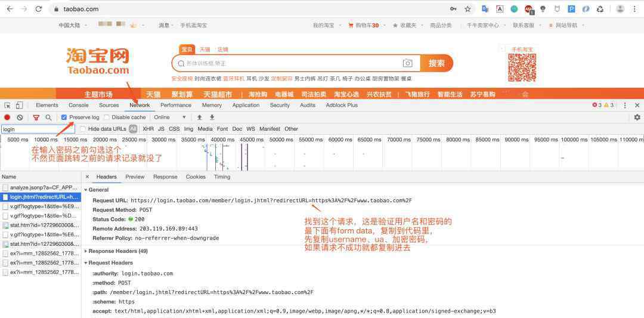
Task: Uncheck the Preserve log checkbox
Action: point(64,118)
